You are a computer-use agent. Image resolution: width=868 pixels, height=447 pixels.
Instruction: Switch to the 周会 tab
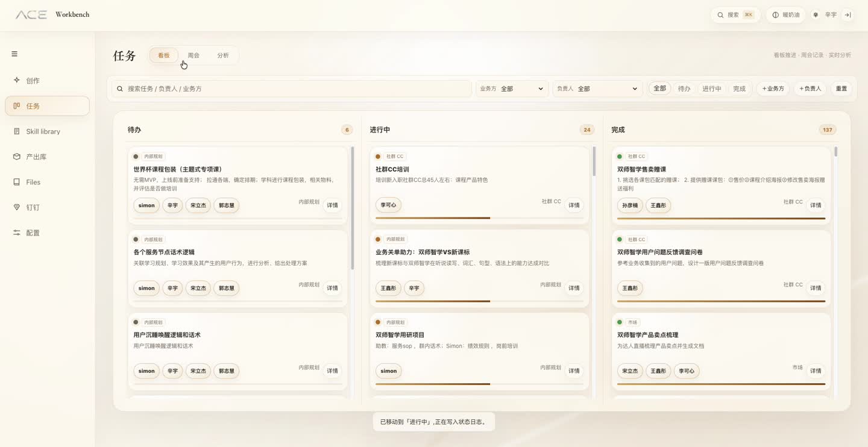[193, 55]
